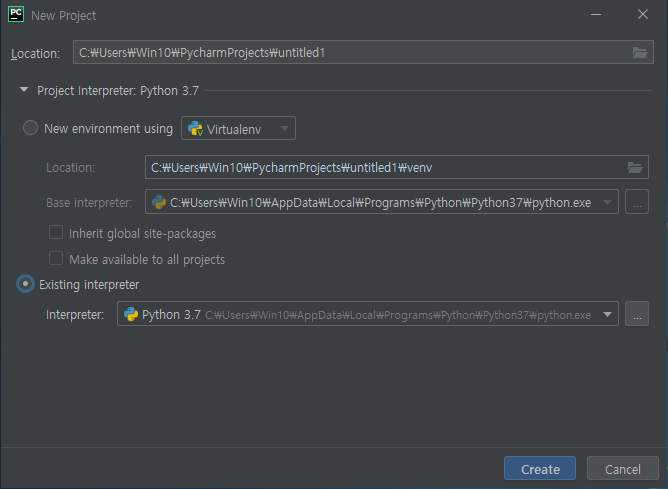Select New environment using radio button
This screenshot has height=489, width=668.
coord(30,128)
